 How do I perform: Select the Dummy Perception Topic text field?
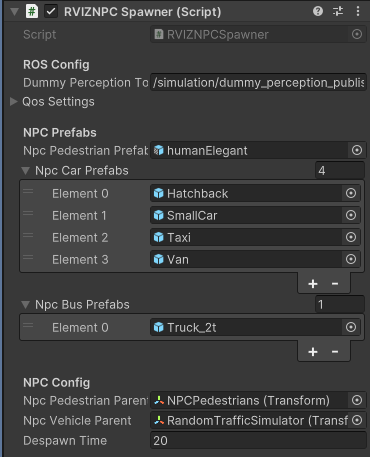[x=258, y=82]
